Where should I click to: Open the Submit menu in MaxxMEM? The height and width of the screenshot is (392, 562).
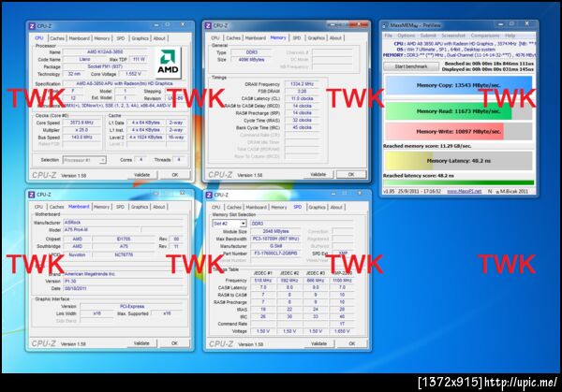(428, 36)
